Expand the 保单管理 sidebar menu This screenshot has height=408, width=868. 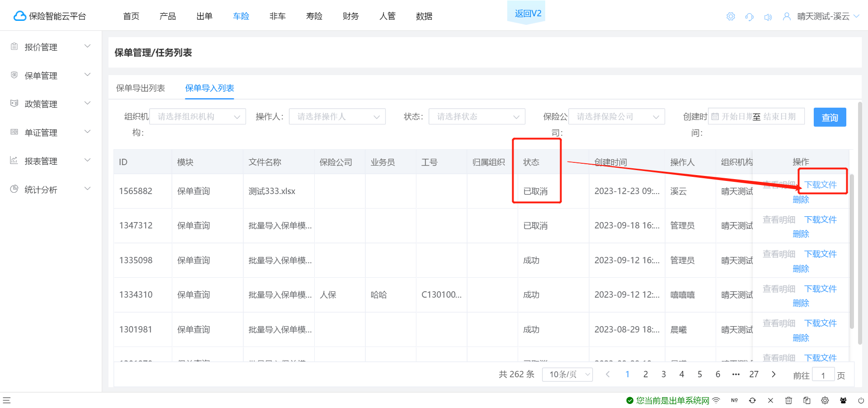coord(88,75)
